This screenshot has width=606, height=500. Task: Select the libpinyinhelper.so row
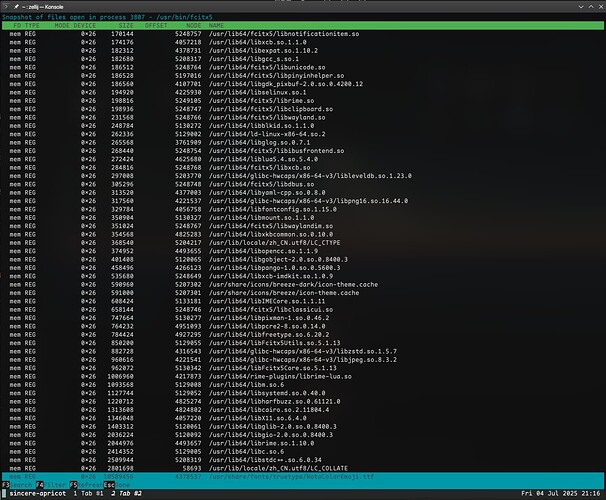coord(303,76)
